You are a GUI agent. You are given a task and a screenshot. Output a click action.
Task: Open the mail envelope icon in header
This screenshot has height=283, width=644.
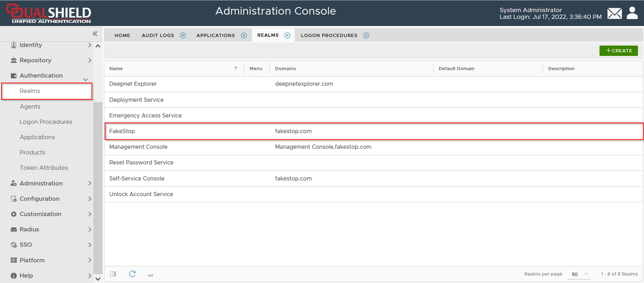pos(614,14)
